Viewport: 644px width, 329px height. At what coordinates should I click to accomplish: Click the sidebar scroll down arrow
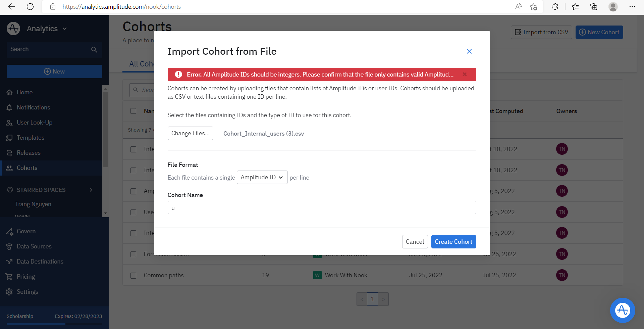(x=105, y=213)
